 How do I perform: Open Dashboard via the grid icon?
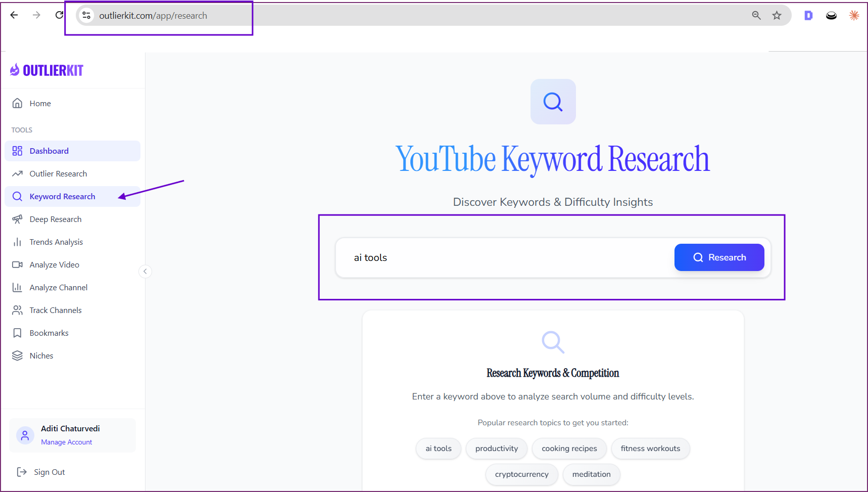pos(18,151)
